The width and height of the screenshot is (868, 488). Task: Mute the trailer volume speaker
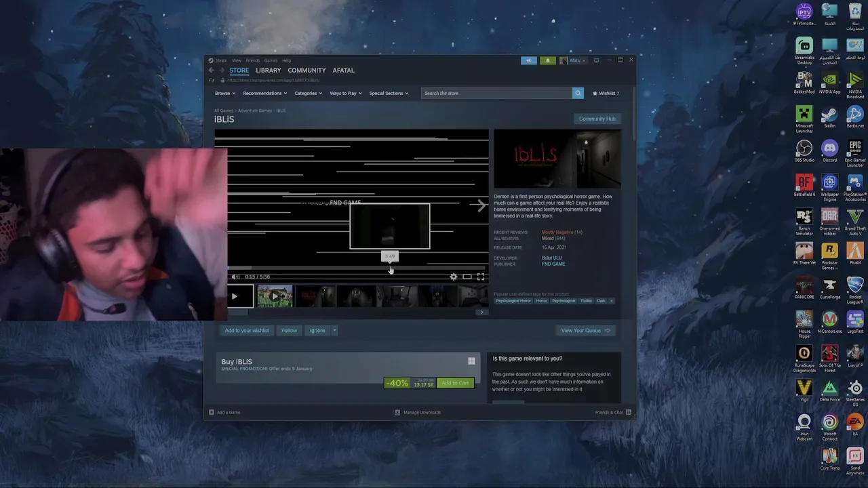[235, 277]
